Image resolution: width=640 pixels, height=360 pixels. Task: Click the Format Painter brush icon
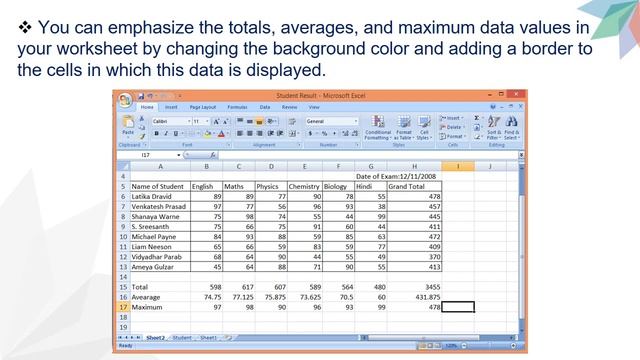(x=142, y=136)
